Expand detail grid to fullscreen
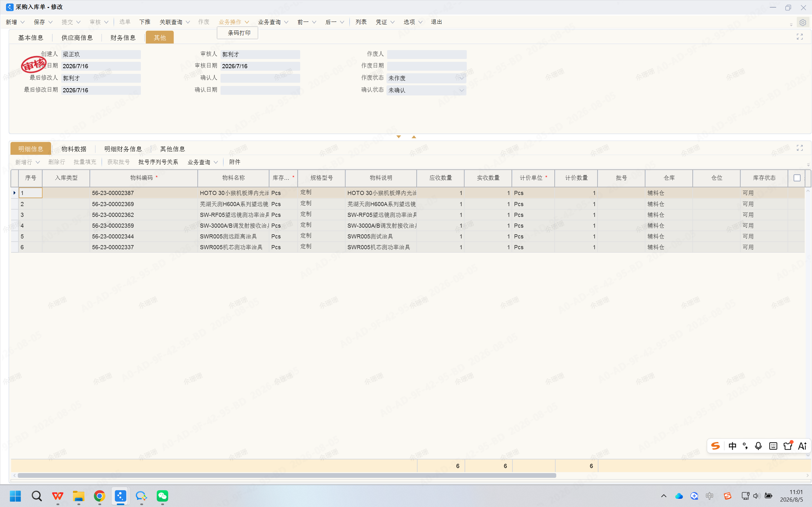Screen dimensions: 812x507 [800, 148]
